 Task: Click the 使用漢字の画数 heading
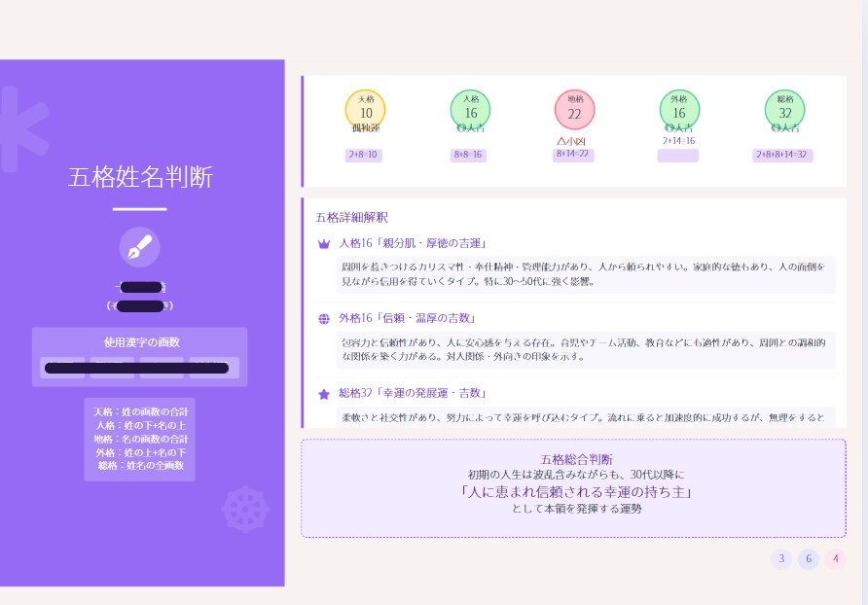(142, 342)
